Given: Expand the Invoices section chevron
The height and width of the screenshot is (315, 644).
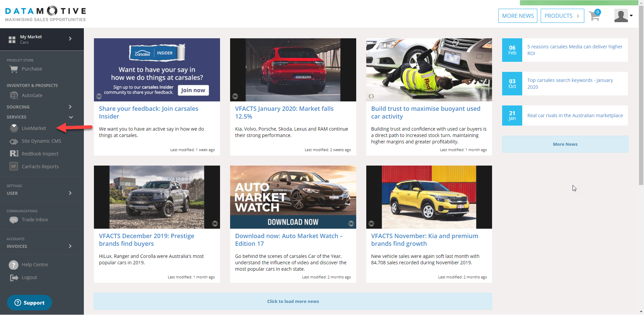Looking at the screenshot, I should point(70,246).
